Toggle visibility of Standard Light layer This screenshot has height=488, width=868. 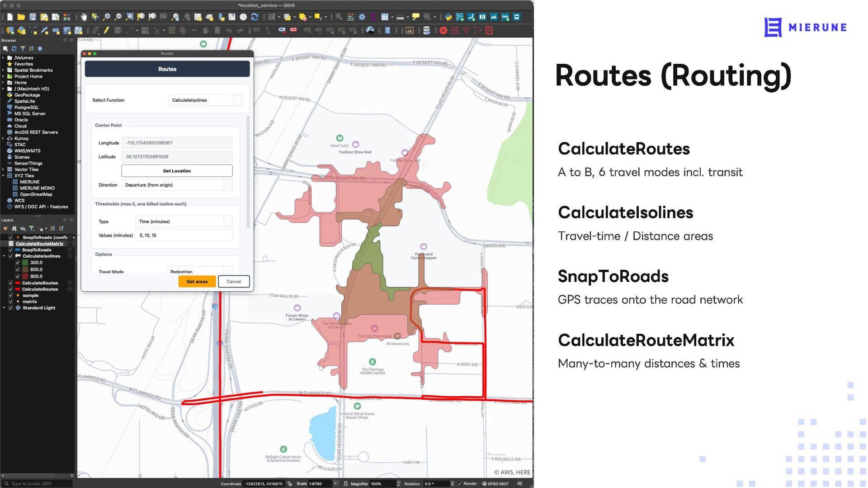pos(10,308)
